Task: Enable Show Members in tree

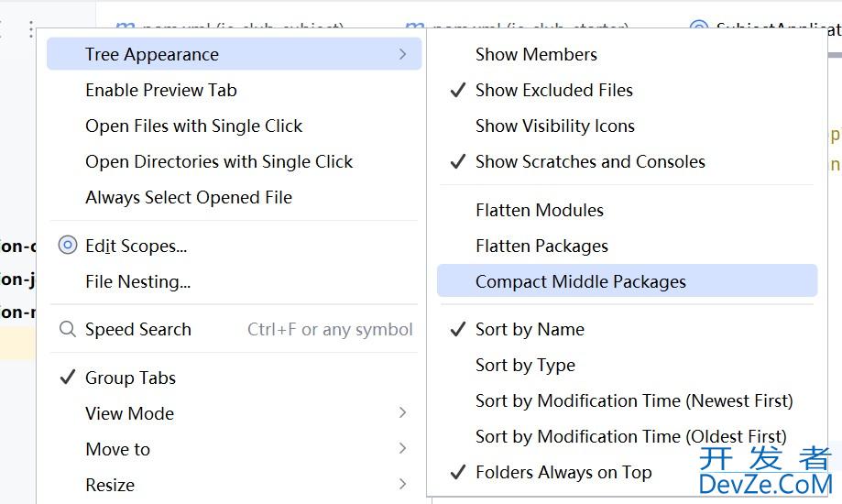Action: pos(536,54)
